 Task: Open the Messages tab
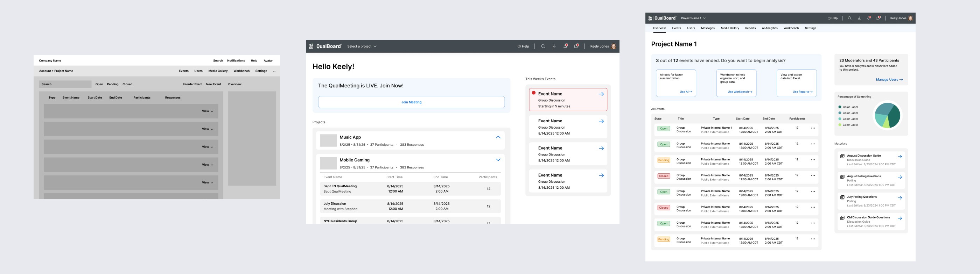[708, 28]
